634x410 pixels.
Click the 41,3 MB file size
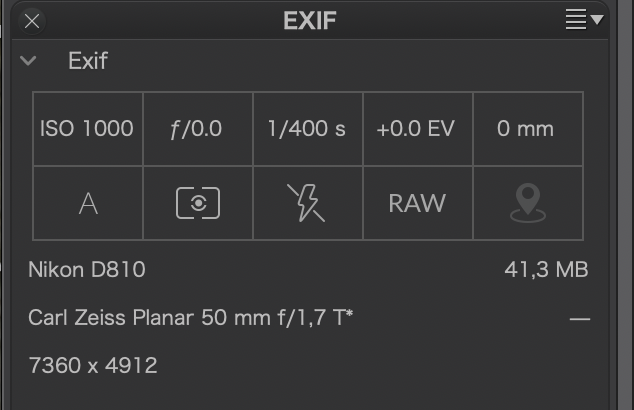[x=546, y=269]
